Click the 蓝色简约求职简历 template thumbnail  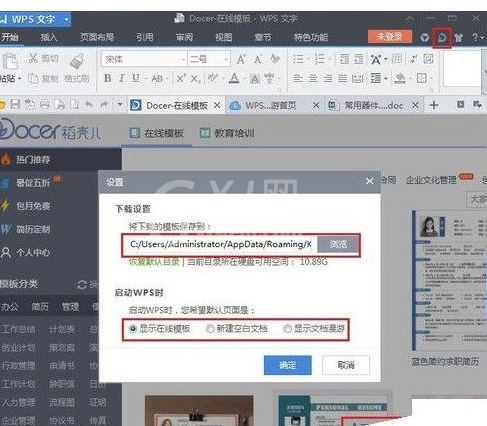point(449,281)
